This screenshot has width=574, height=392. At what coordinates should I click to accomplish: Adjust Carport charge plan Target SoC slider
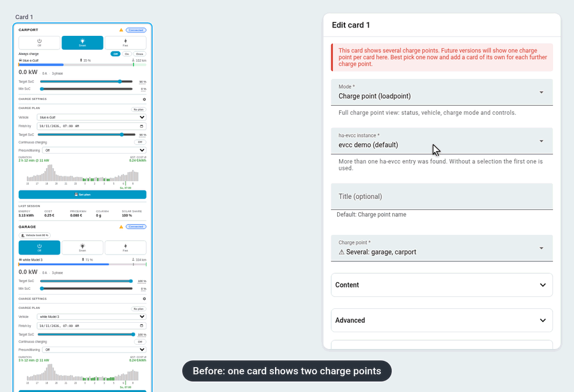click(x=86, y=134)
